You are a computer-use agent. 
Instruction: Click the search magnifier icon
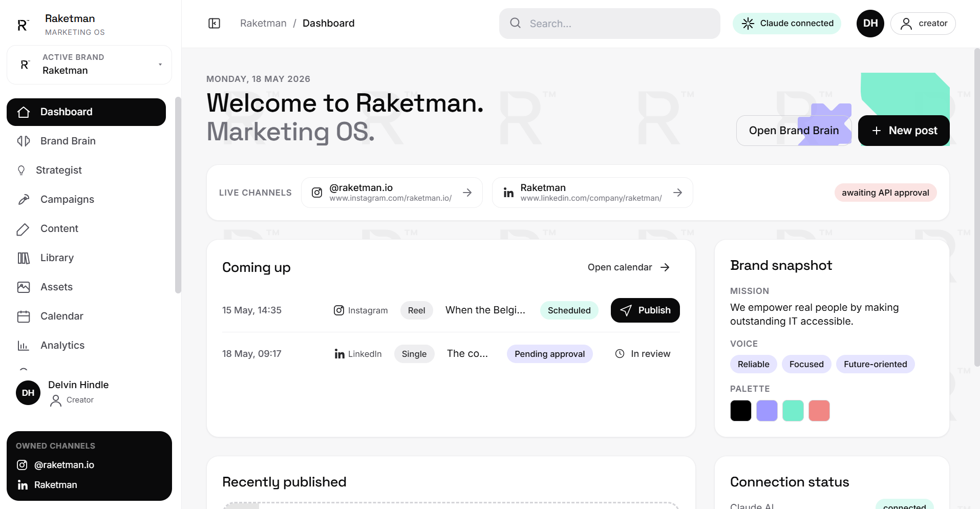[x=515, y=23]
